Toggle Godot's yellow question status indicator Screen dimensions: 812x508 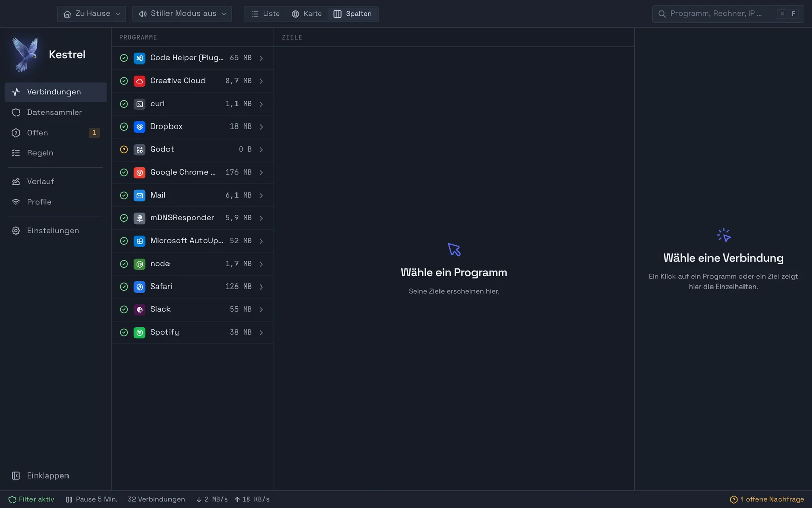tap(124, 149)
